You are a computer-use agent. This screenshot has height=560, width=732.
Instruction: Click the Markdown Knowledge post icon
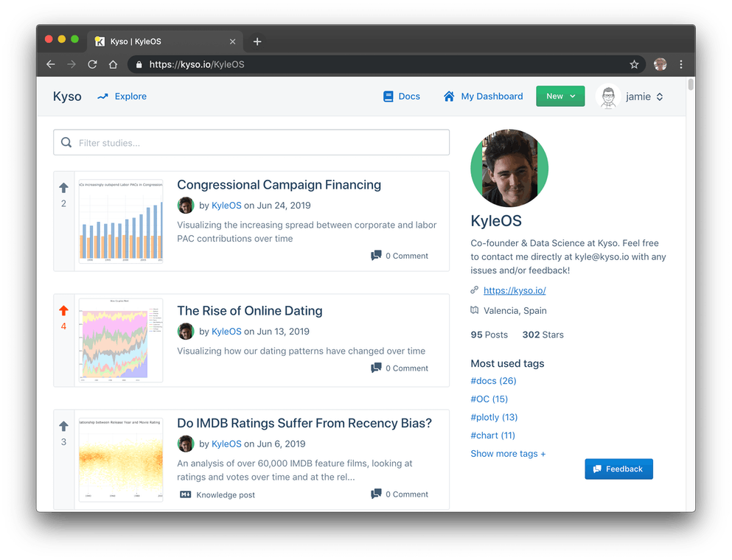point(185,494)
